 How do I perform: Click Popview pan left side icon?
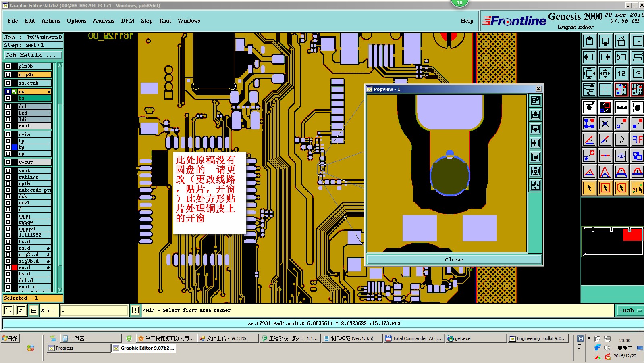535,143
